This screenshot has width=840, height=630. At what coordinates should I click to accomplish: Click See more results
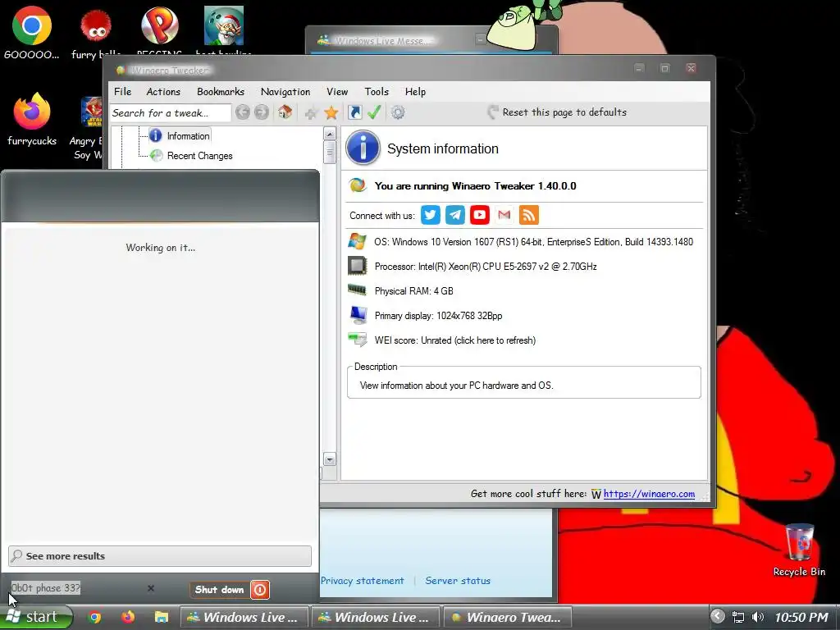pyautogui.click(x=160, y=556)
